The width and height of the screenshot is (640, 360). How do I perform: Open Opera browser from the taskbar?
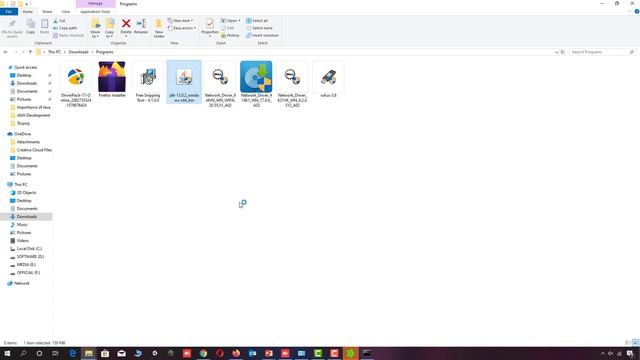tap(220, 353)
